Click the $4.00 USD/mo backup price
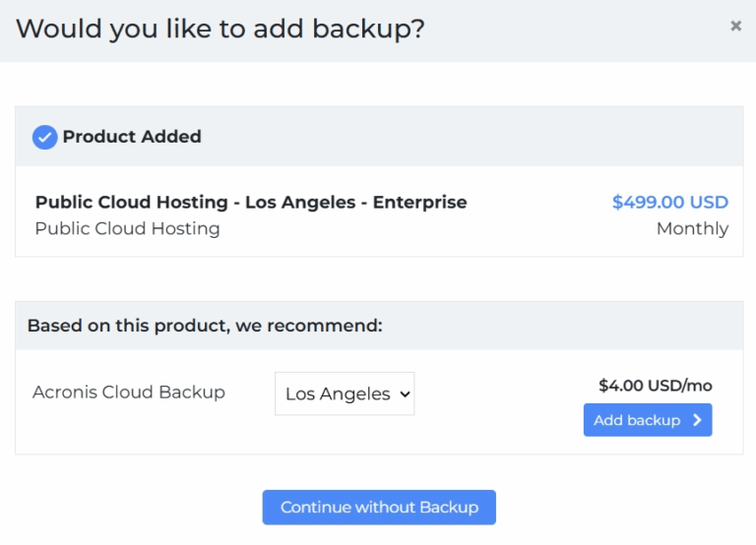The width and height of the screenshot is (756, 545). [x=655, y=386]
